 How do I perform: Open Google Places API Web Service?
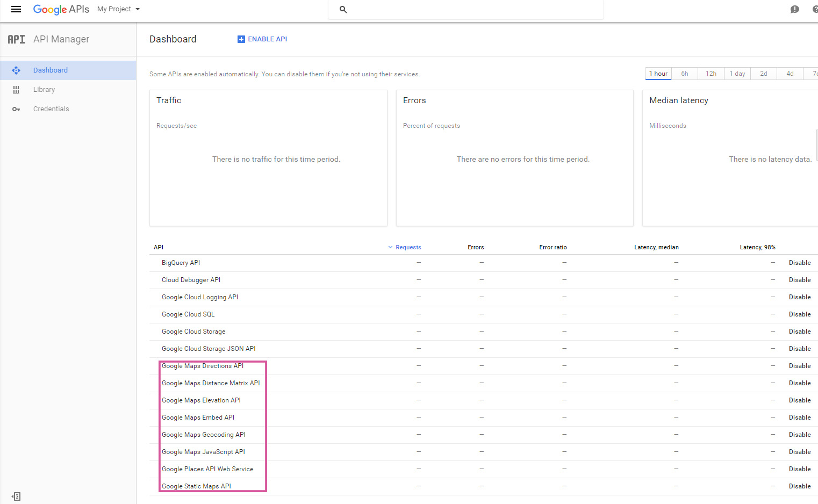(207, 469)
